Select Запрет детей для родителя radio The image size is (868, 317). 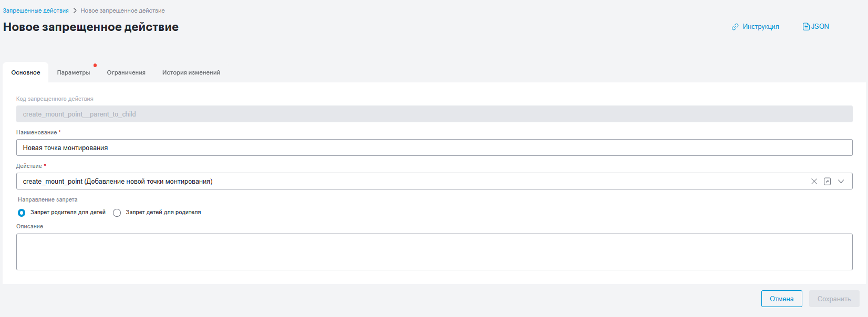pyautogui.click(x=117, y=213)
